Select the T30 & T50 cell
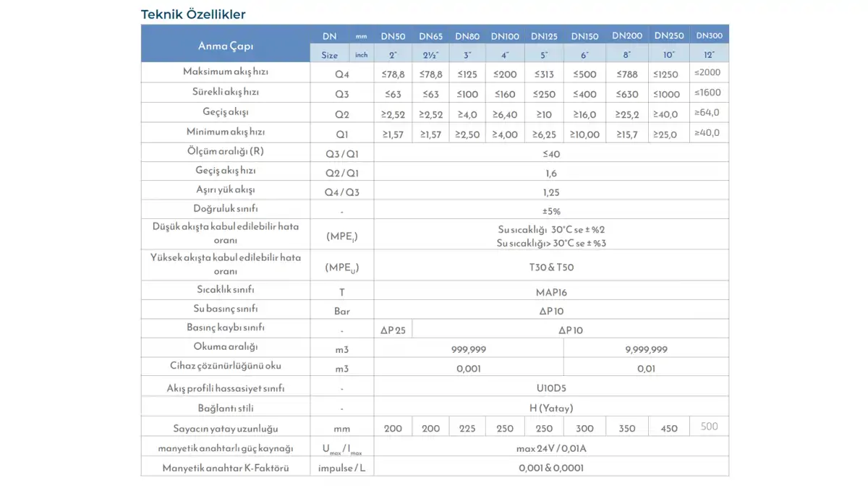 point(551,267)
